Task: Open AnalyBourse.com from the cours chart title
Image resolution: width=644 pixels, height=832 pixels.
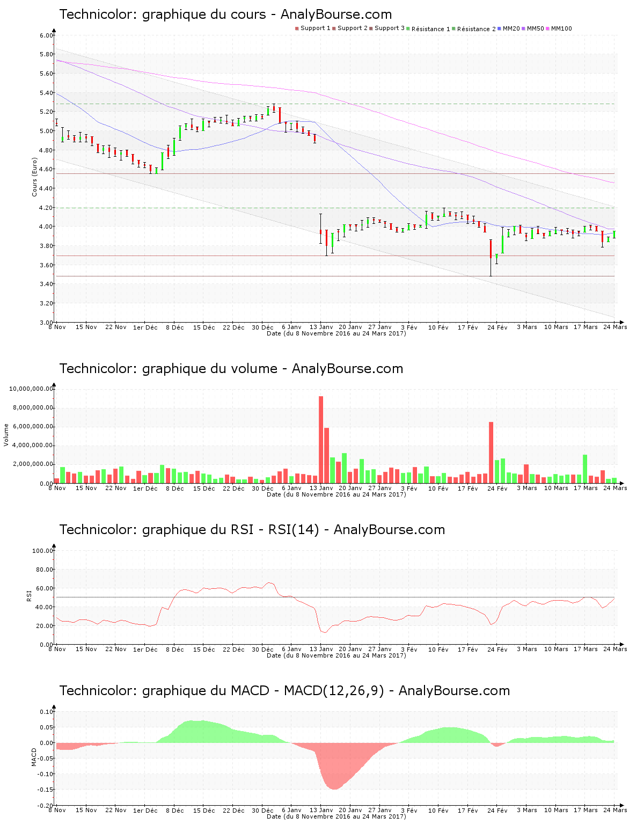Action: (337, 14)
